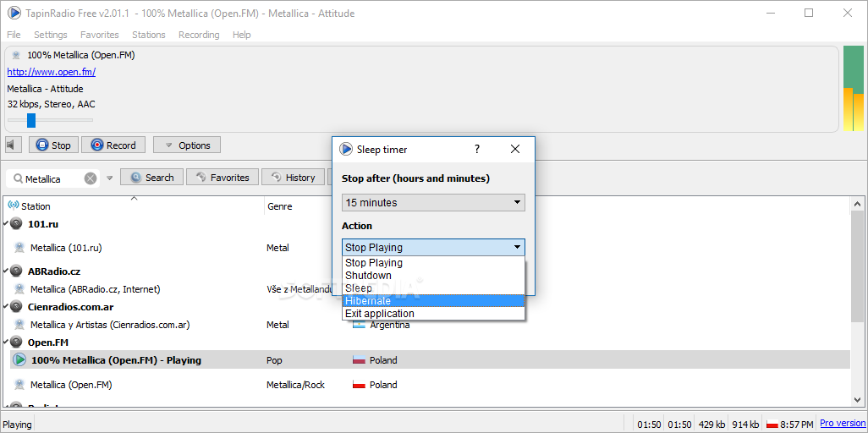This screenshot has width=868, height=433.
Task: Choose Exit application from the action list
Action: tap(433, 314)
